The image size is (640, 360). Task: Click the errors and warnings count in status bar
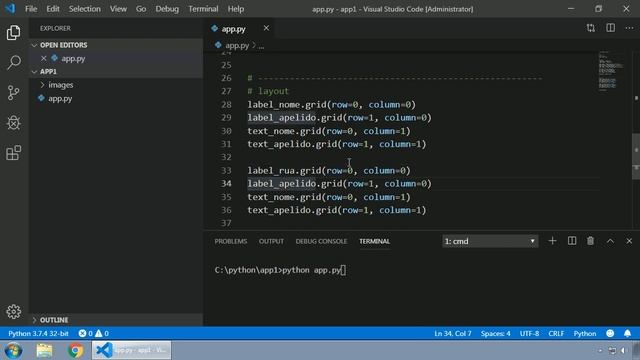point(93,333)
